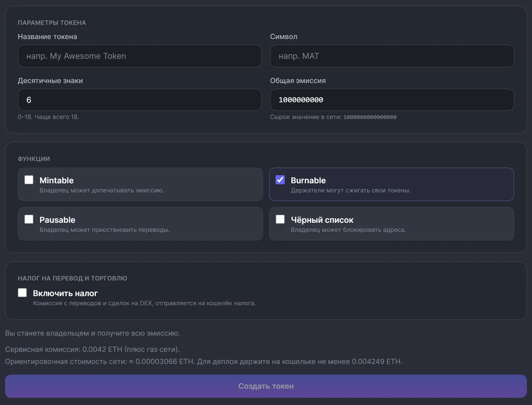The width and height of the screenshot is (532, 405).
Task: Click the Общая эмиссия field with 1000000000
Action: (x=392, y=100)
